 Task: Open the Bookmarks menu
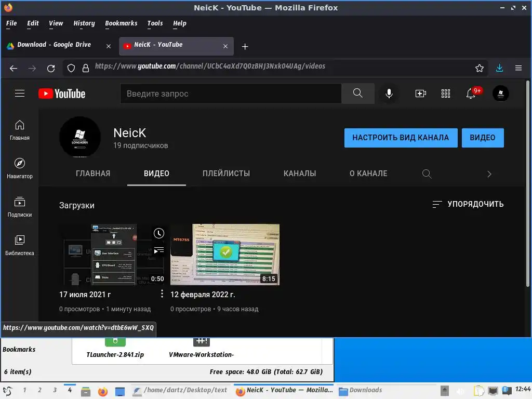(121, 23)
